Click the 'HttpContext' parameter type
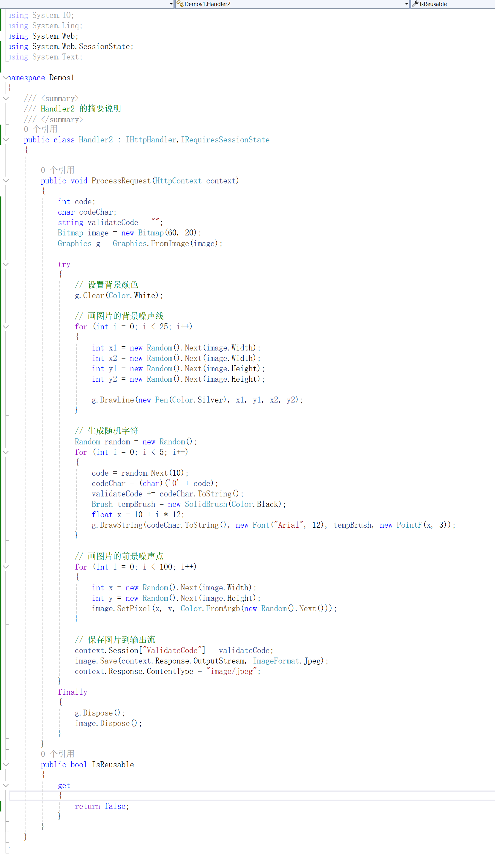The height and width of the screenshot is (868, 495). pyautogui.click(x=178, y=181)
